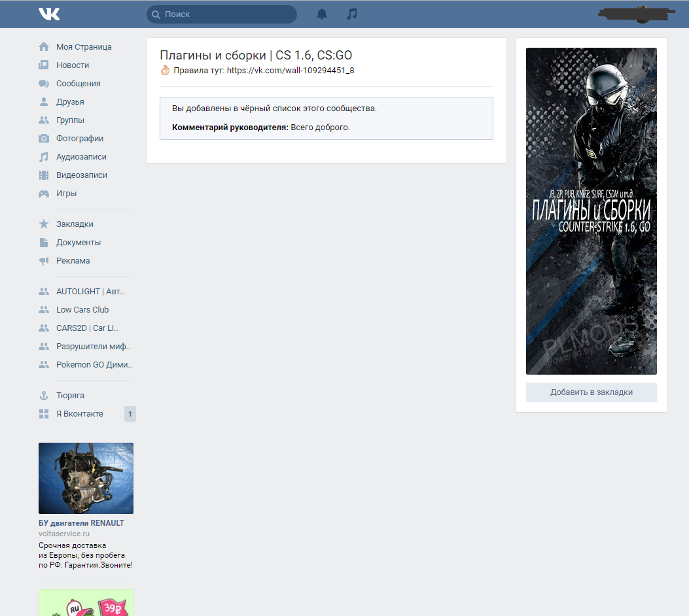
Task: Click the community title Плагины и сборки
Action: [x=256, y=56]
